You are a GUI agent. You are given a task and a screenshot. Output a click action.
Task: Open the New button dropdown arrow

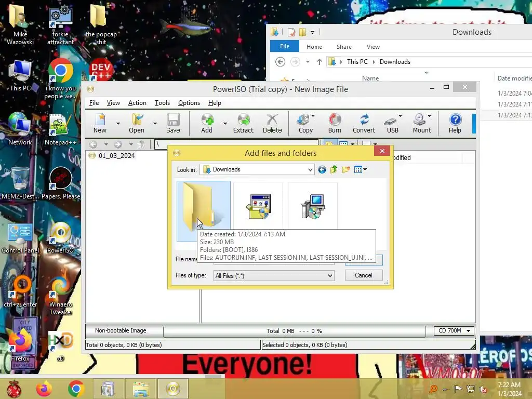pyautogui.click(x=118, y=124)
